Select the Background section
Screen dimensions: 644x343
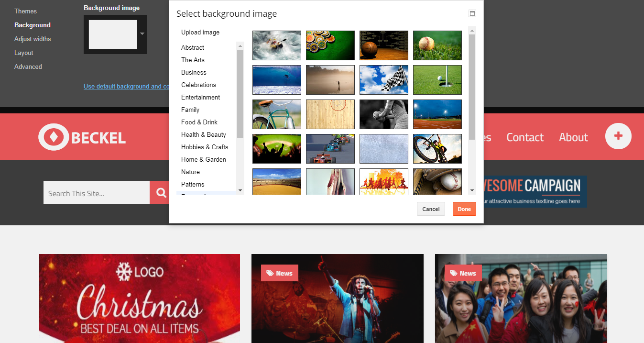coord(33,25)
